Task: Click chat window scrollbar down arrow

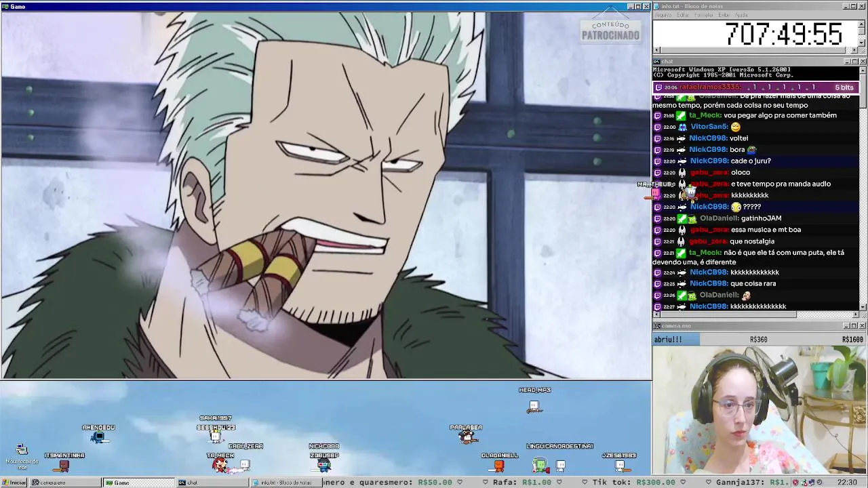Action: tap(863, 306)
